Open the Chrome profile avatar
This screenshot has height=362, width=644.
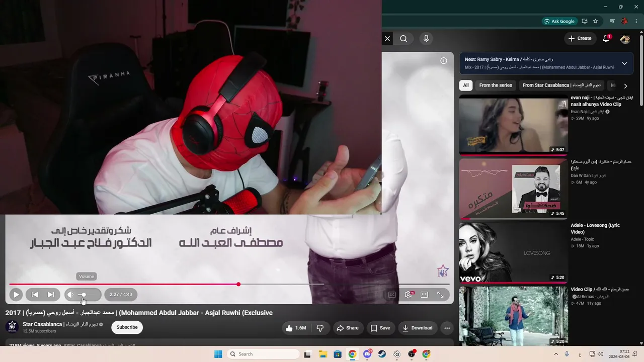coord(625,21)
